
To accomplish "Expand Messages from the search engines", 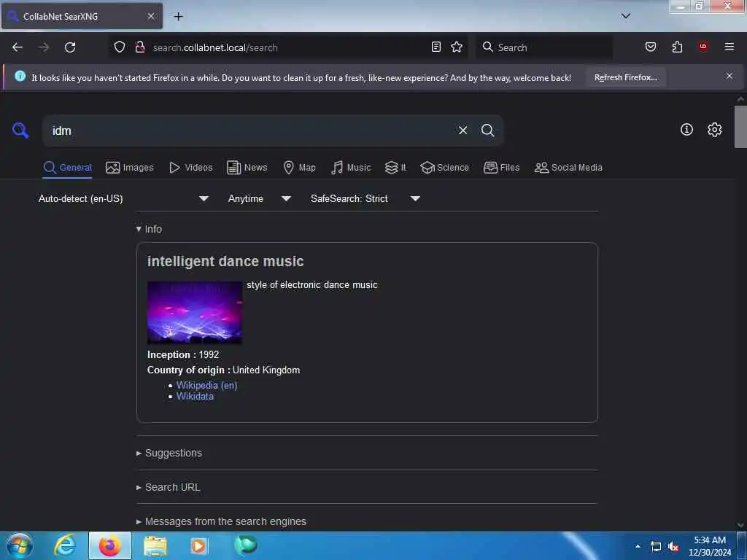I will [x=221, y=521].
